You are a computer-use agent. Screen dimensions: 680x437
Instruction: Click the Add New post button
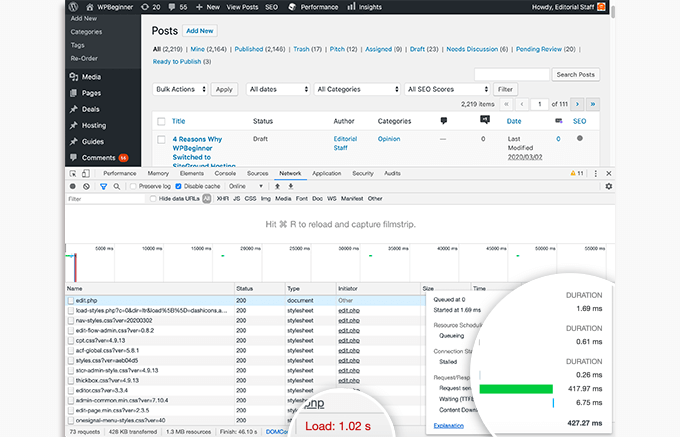point(199,32)
